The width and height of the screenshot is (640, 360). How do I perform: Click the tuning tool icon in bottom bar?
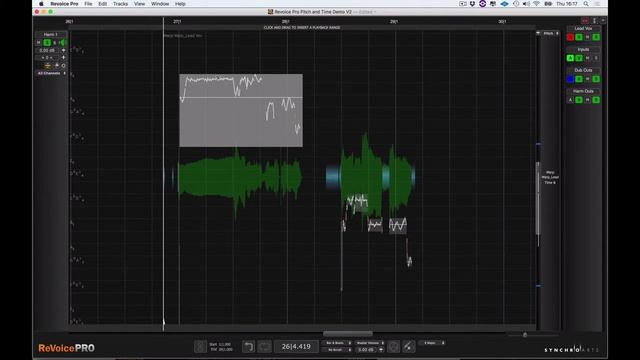pyautogui.click(x=409, y=347)
